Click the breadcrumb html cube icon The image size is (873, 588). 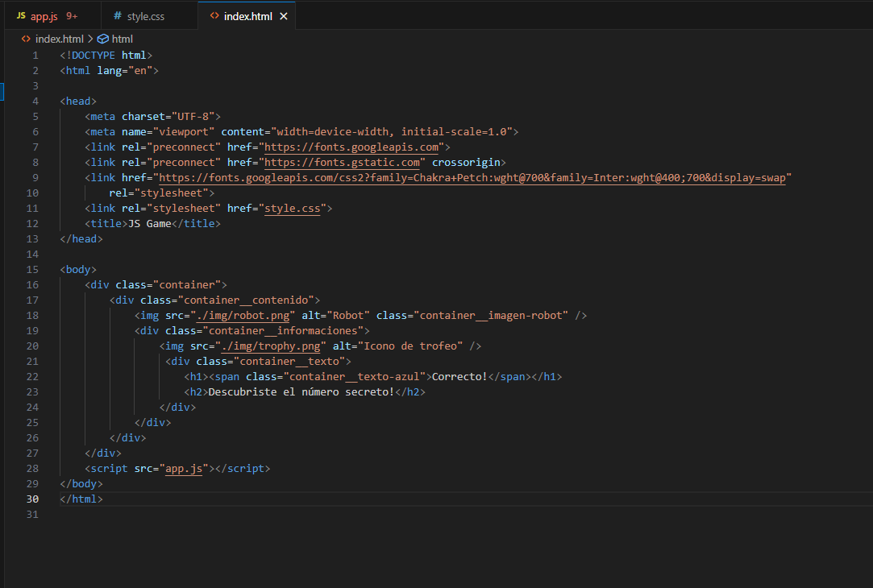[103, 39]
